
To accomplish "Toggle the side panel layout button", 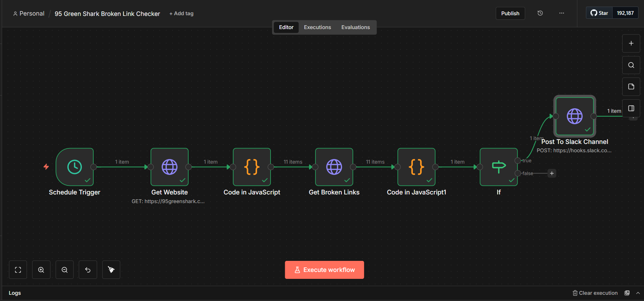I will [631, 108].
